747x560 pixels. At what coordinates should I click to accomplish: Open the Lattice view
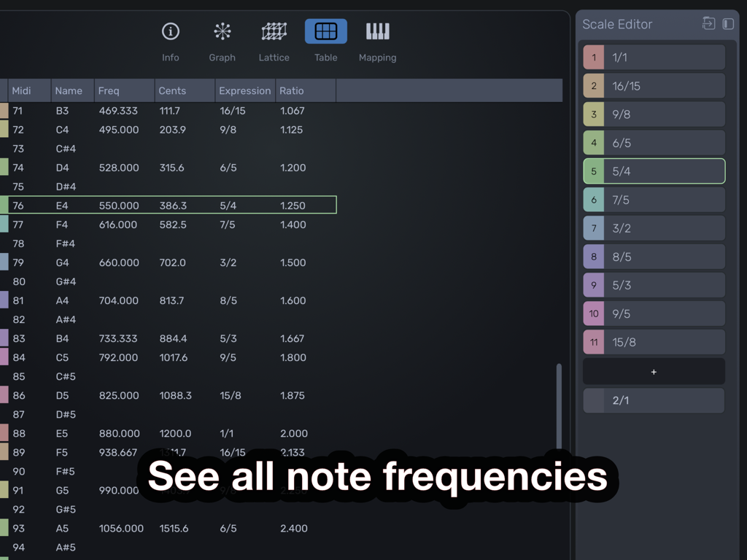[x=274, y=31]
